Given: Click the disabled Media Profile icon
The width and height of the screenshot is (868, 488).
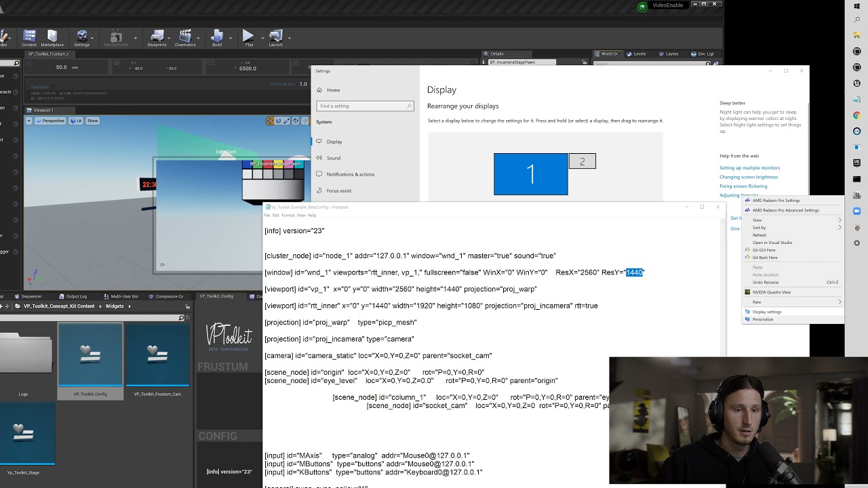Looking at the screenshot, I should (x=116, y=38).
